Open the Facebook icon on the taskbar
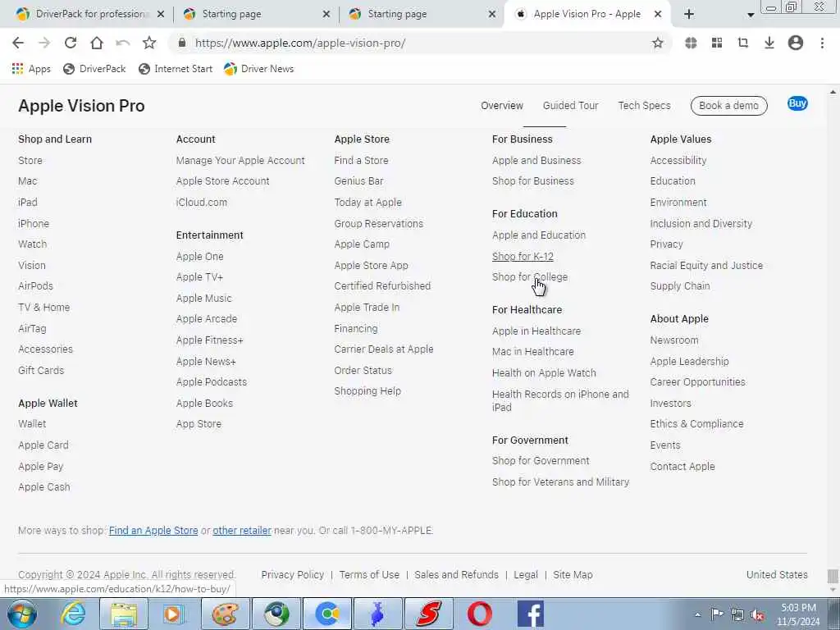This screenshot has height=630, width=840. pos(531,614)
